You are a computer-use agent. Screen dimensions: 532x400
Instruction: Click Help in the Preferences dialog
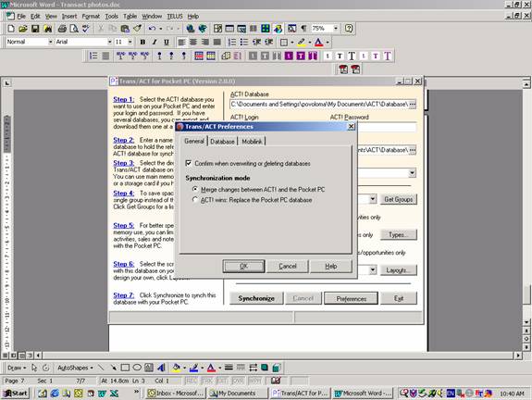[x=331, y=267]
